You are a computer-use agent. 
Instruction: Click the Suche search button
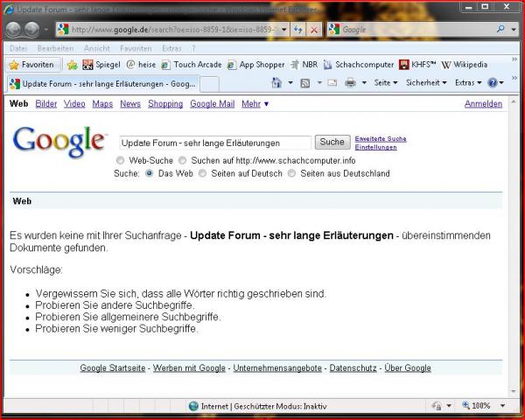[332, 142]
